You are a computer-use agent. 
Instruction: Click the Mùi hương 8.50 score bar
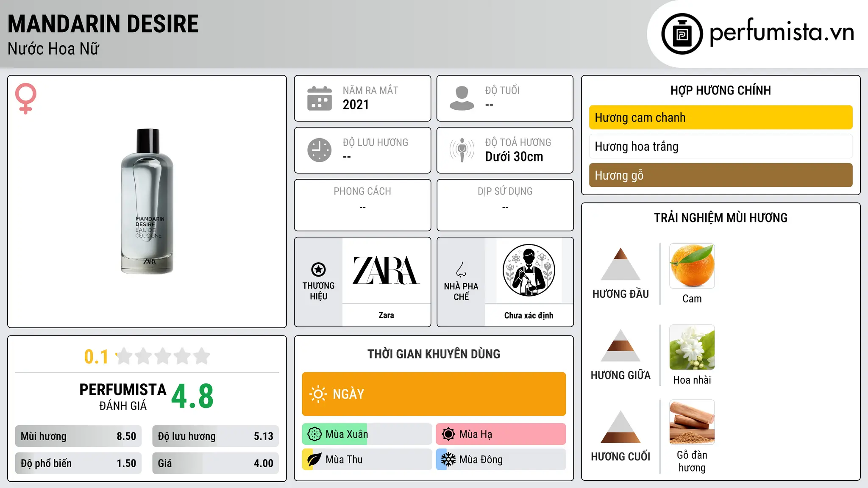78,436
